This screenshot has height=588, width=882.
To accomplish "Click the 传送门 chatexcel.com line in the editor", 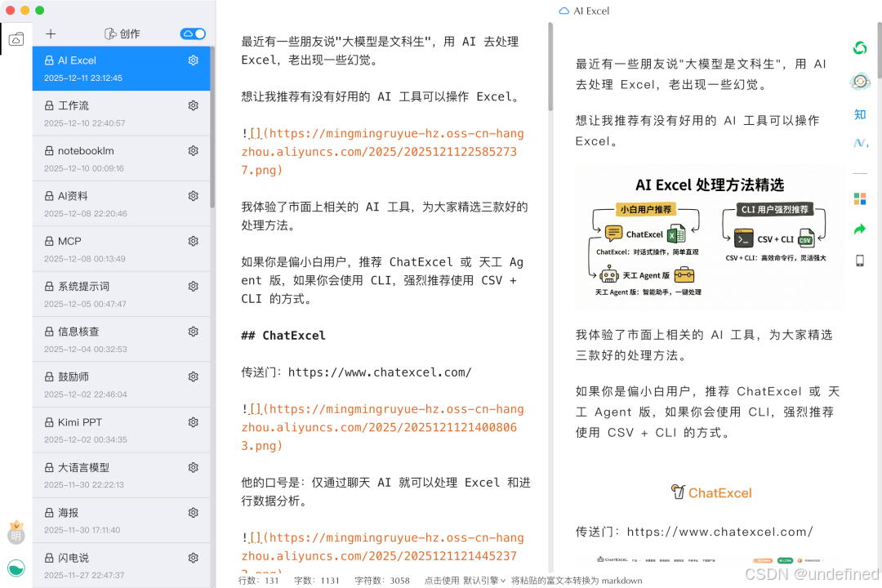I will 357,372.
